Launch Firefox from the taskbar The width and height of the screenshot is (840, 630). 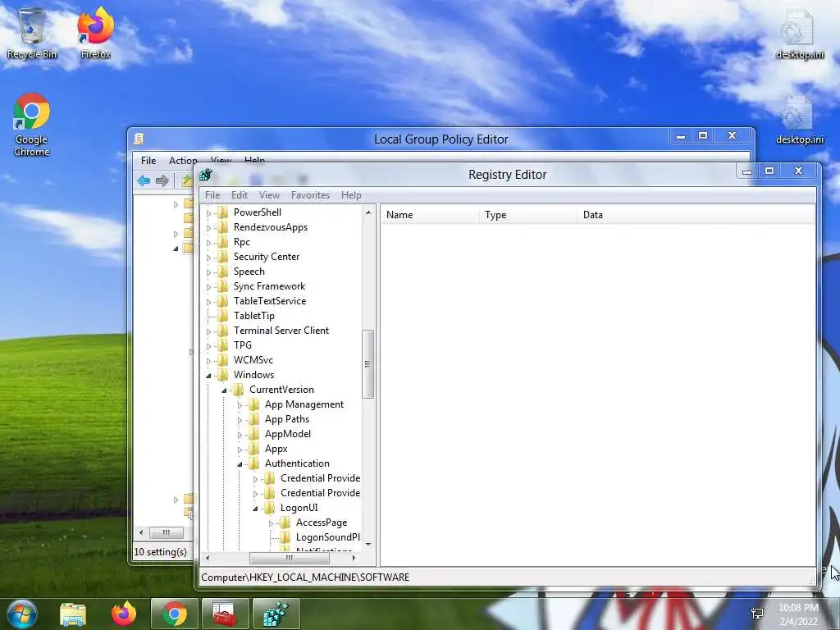point(124,614)
